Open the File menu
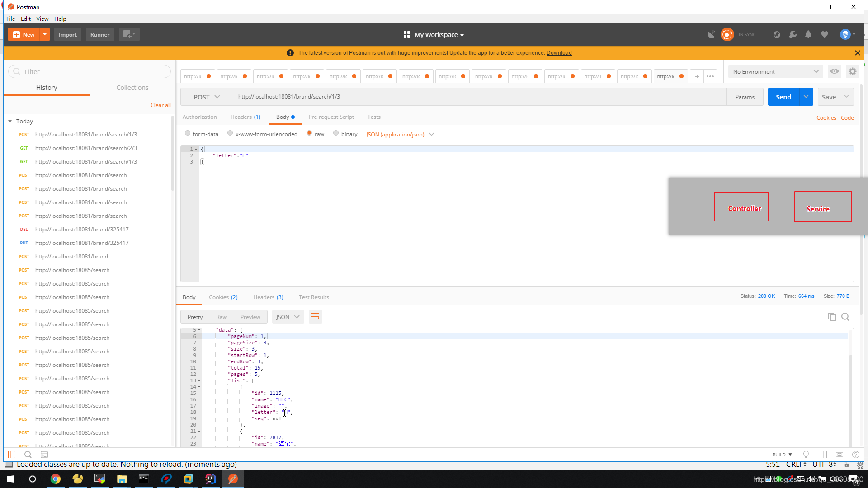Image resolution: width=868 pixels, height=488 pixels. coord(10,19)
